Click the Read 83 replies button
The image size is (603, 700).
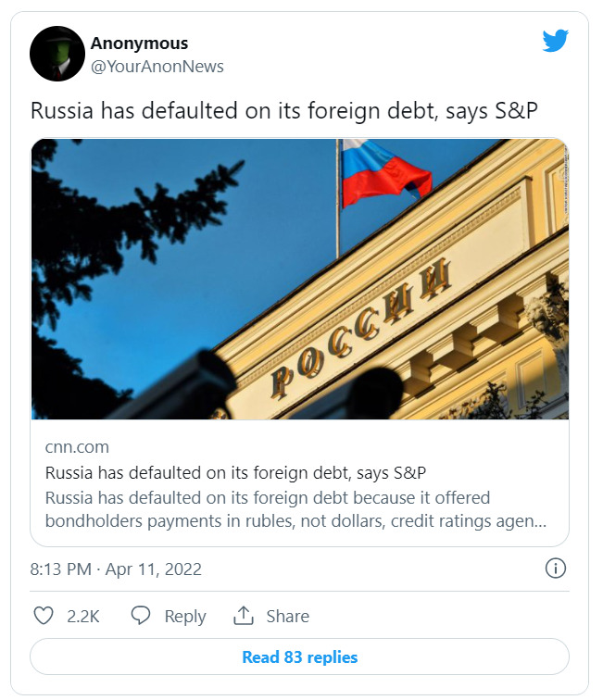coord(299,657)
